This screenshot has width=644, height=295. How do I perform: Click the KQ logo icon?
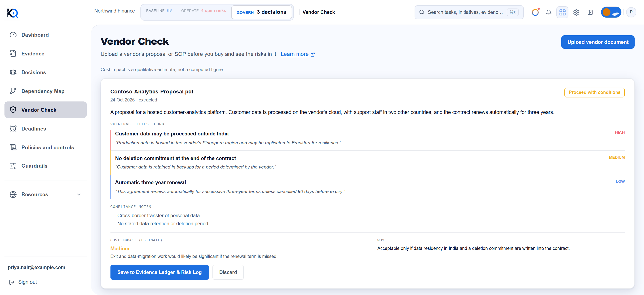click(13, 13)
